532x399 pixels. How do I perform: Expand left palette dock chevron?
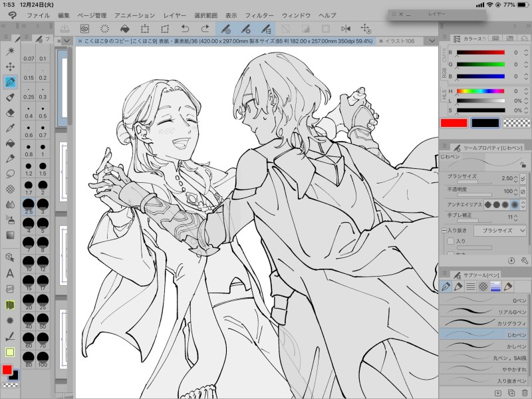(3, 26)
